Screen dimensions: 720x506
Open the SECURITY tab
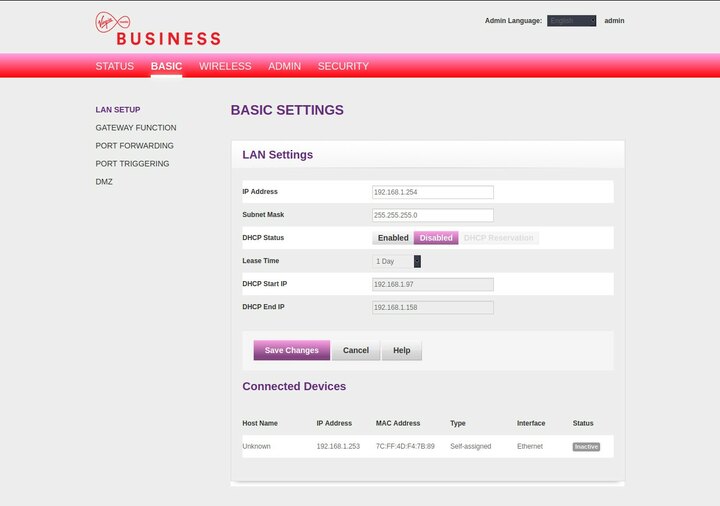(343, 66)
